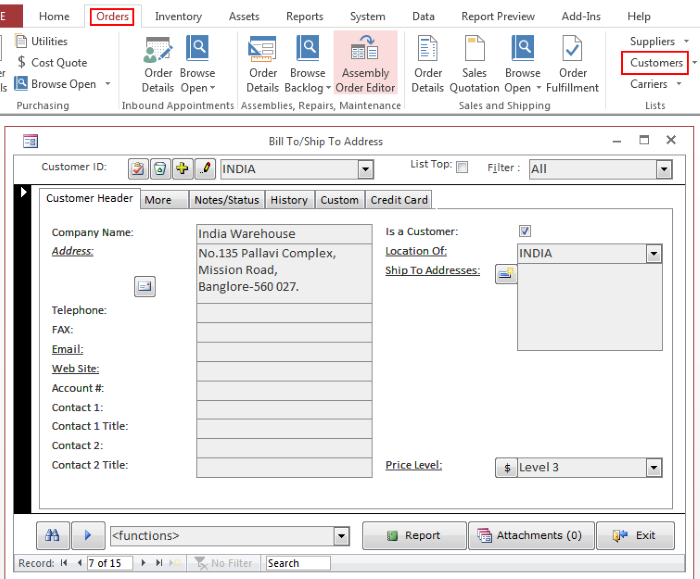
Task: Click the Price Level link label
Action: (x=414, y=465)
